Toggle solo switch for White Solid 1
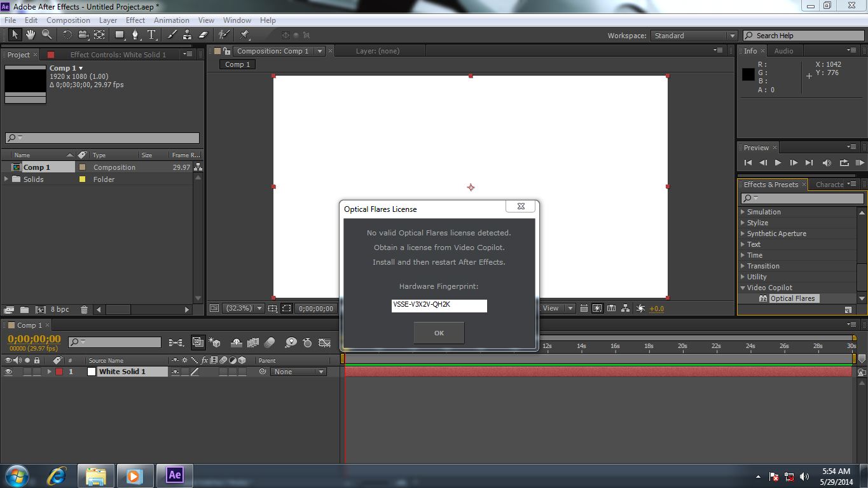This screenshot has height=488, width=868. tap(27, 372)
